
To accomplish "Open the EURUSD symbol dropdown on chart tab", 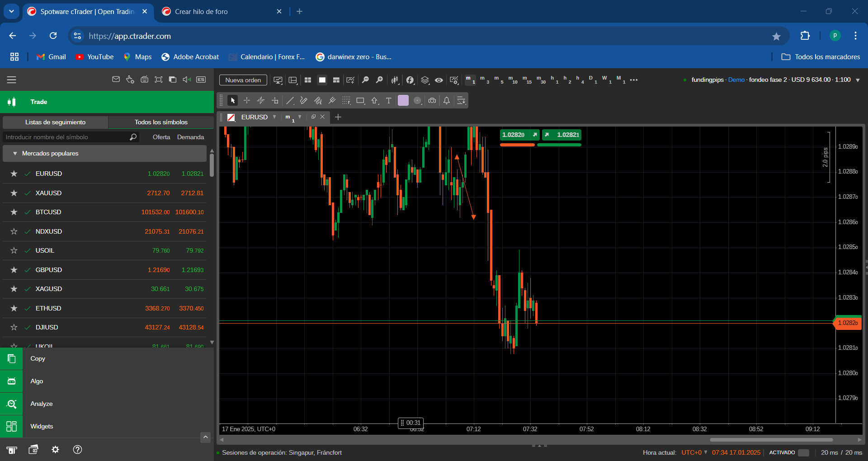I will (274, 117).
